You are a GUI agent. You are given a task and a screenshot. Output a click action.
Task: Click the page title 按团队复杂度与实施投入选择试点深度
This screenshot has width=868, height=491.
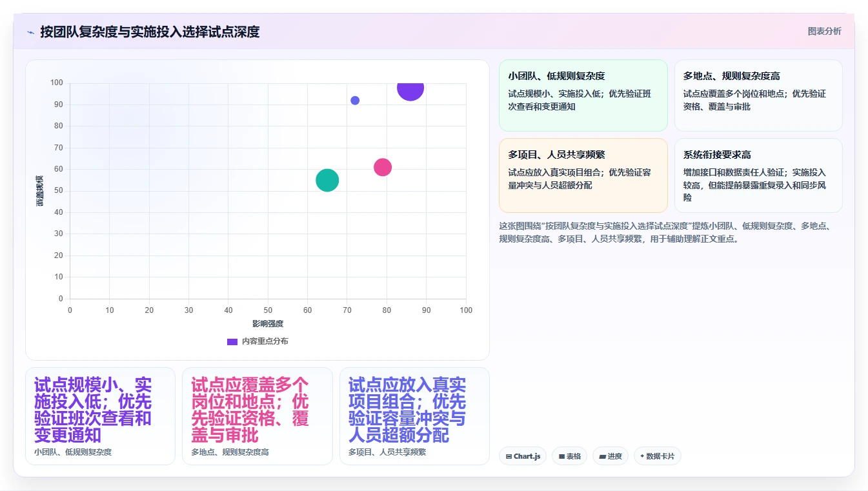click(x=150, y=32)
